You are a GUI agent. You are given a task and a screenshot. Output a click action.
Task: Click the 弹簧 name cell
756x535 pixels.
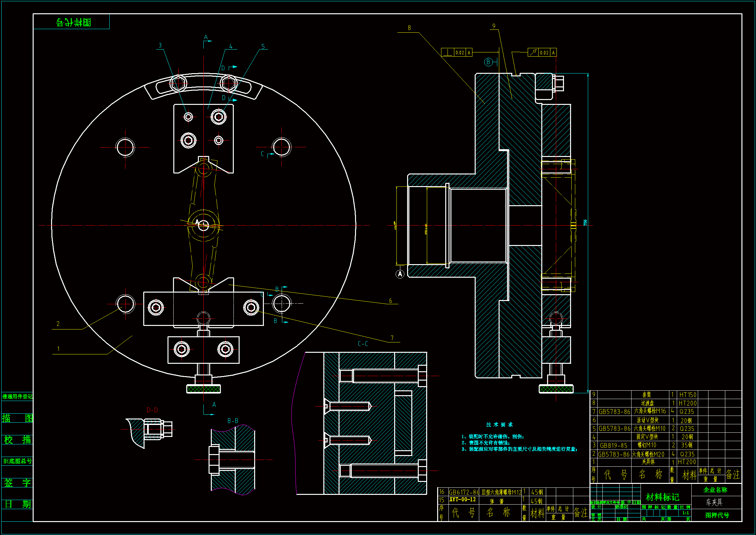(501, 501)
